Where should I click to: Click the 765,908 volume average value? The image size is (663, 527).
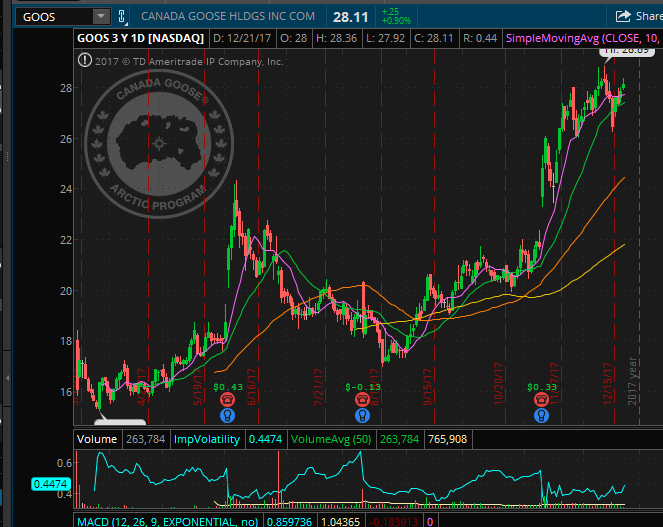(447, 439)
